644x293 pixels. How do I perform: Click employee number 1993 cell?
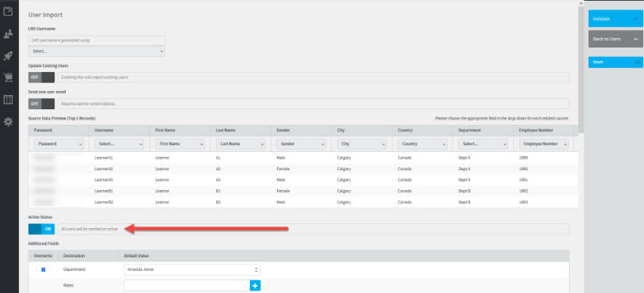click(x=523, y=202)
